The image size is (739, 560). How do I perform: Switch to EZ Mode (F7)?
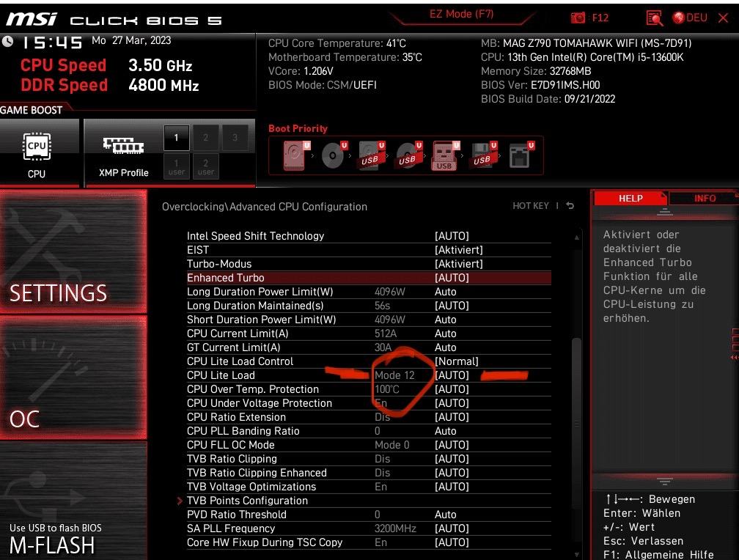point(461,14)
